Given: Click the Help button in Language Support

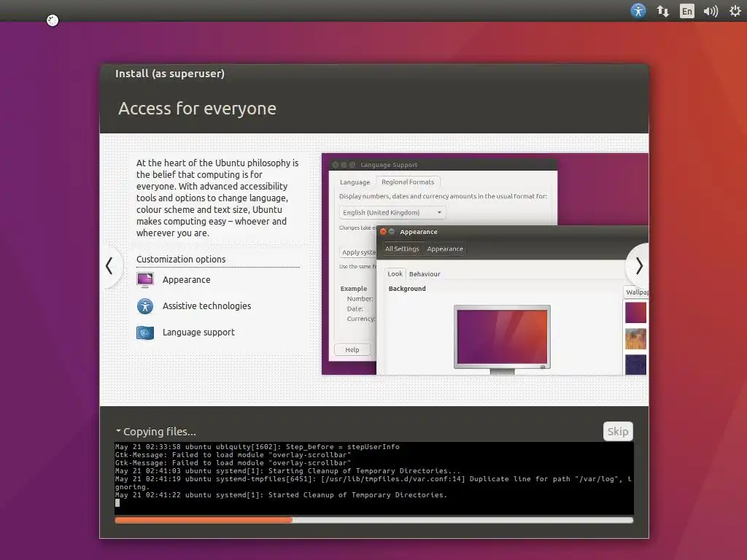Looking at the screenshot, I should [352, 349].
